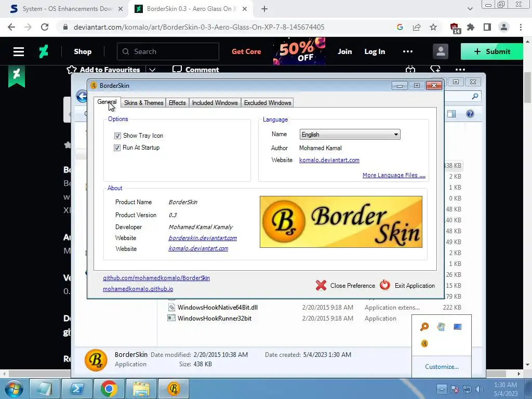Open komalo.deviantart.com link in About section
Viewport: 532px width, 399px height.
(198, 249)
